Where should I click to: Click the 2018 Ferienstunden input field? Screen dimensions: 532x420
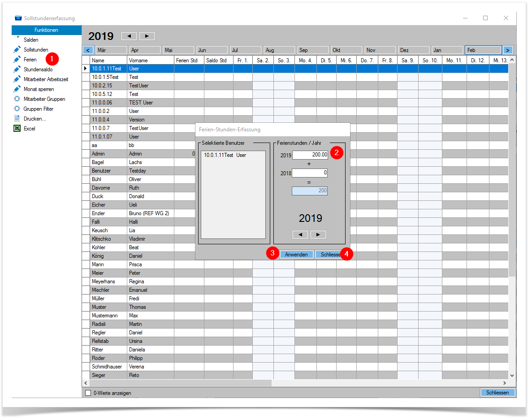310,173
